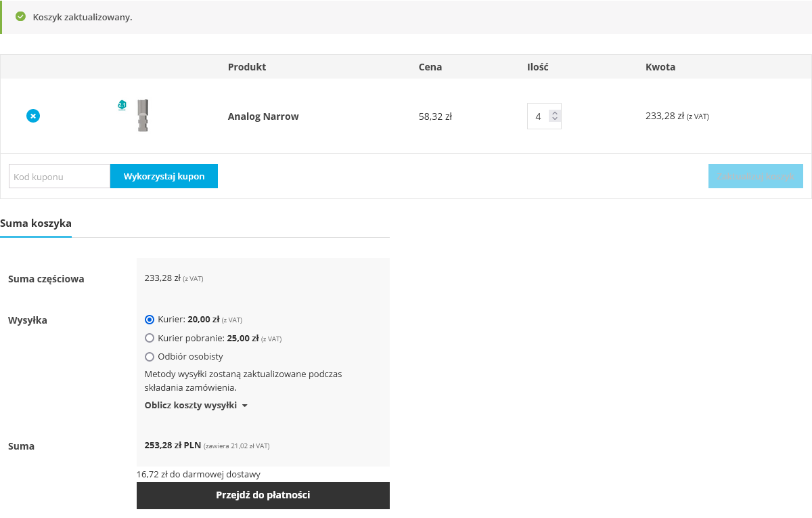This screenshot has width=812, height=518.
Task: Open the Analog Narrow product link
Action: coord(263,116)
